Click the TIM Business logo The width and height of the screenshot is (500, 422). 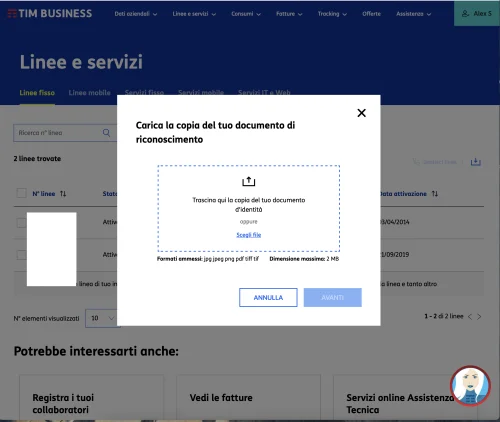(50, 13)
